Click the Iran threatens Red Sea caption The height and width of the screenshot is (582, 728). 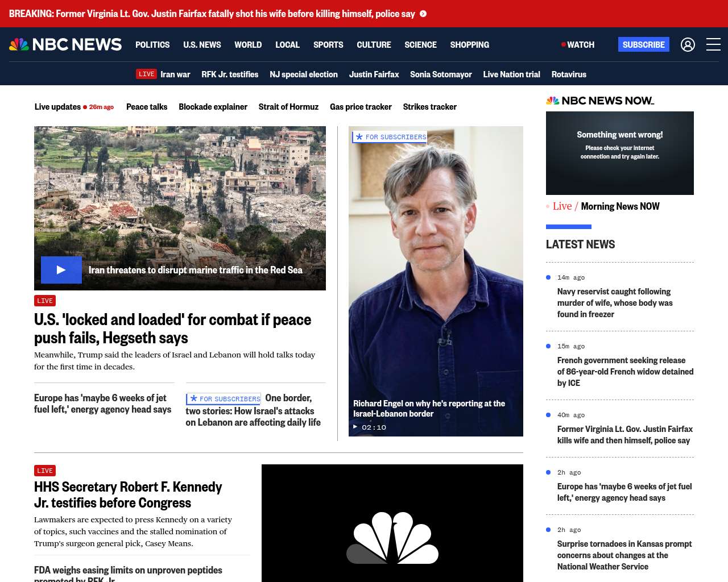[x=196, y=270]
